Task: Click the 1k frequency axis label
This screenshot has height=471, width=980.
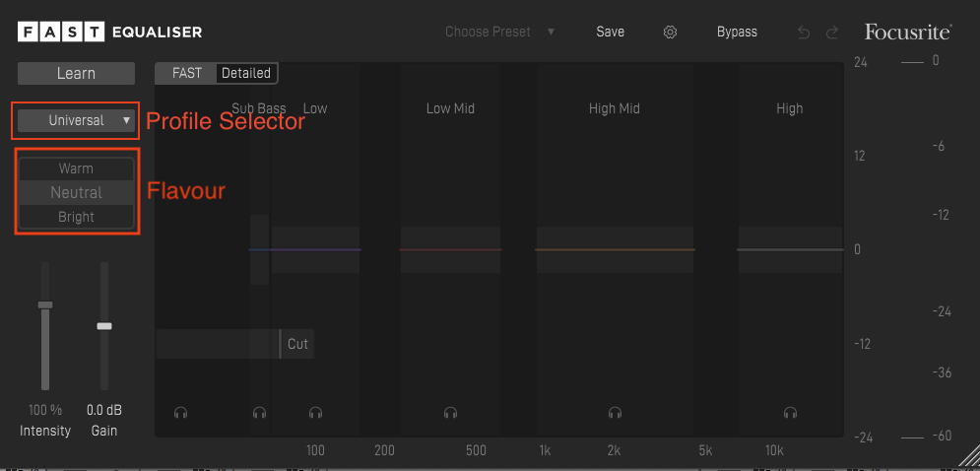Action: tap(545, 451)
